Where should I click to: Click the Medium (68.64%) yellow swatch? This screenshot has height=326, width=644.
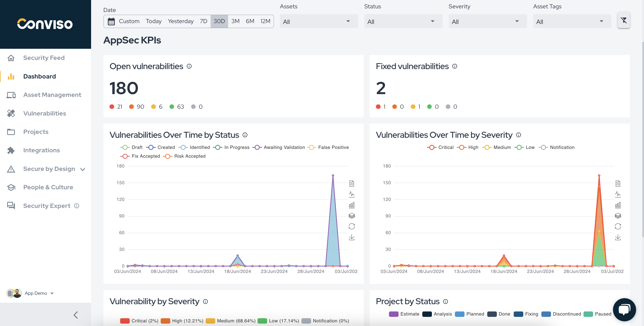pyautogui.click(x=210, y=321)
